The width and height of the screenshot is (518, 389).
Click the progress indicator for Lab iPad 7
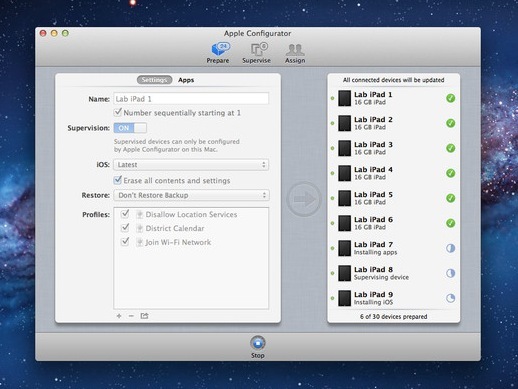(x=451, y=248)
